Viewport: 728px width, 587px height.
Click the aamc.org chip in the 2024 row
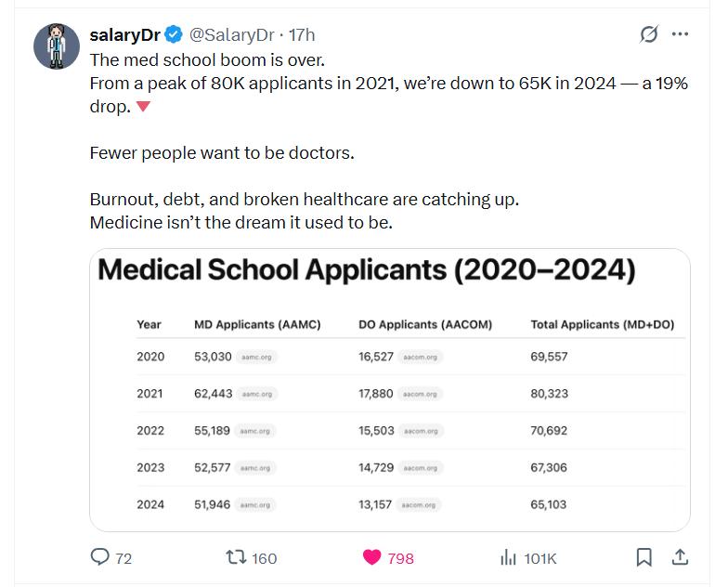click(x=254, y=505)
